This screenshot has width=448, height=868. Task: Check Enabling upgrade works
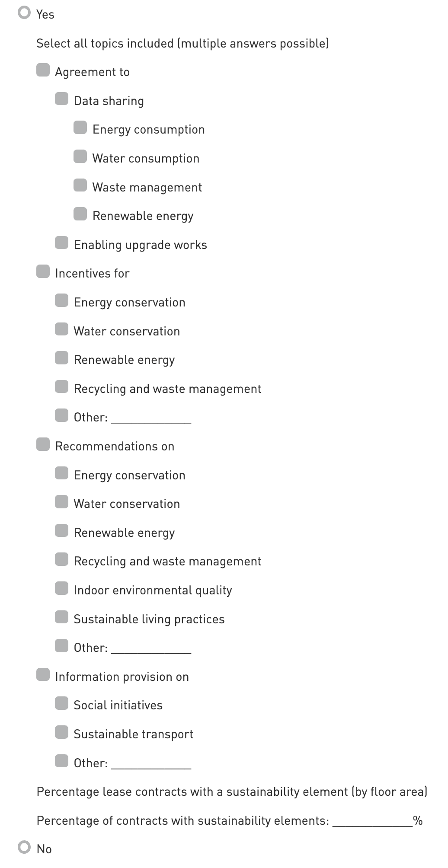61,243
